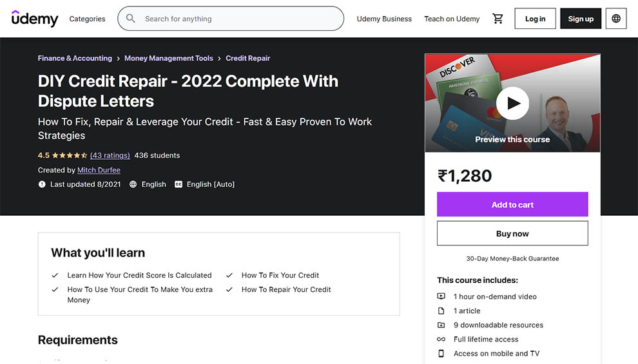
Task: Click the globe language selector icon
Action: (x=616, y=19)
